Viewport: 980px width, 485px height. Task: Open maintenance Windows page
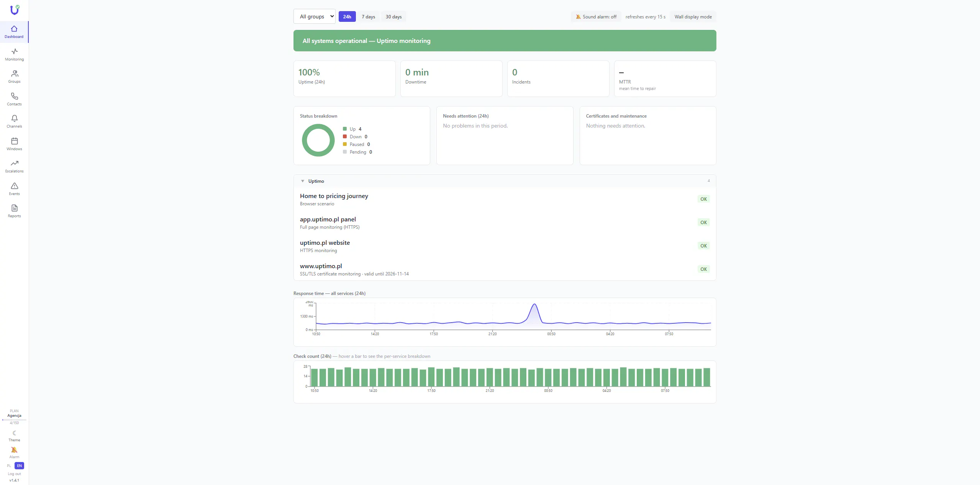tap(14, 144)
